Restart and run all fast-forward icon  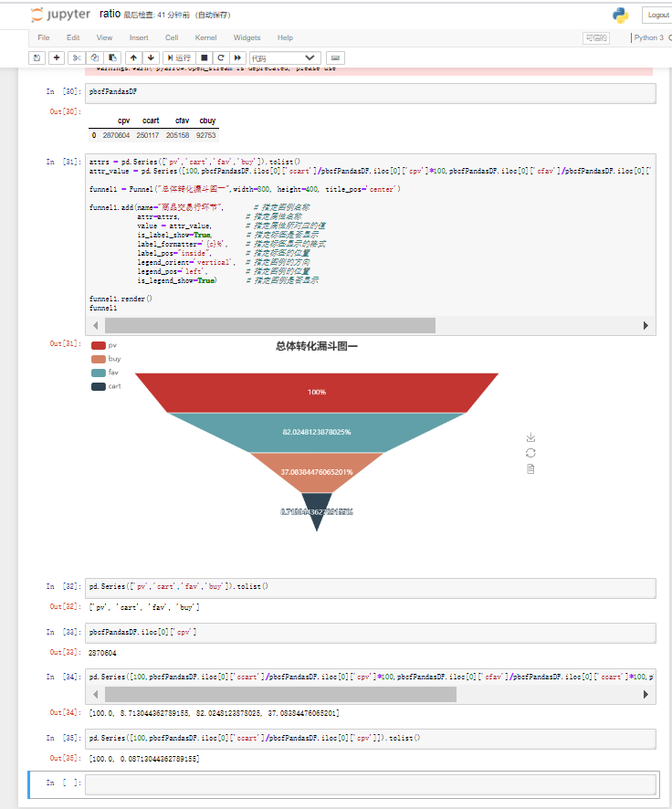click(x=237, y=58)
